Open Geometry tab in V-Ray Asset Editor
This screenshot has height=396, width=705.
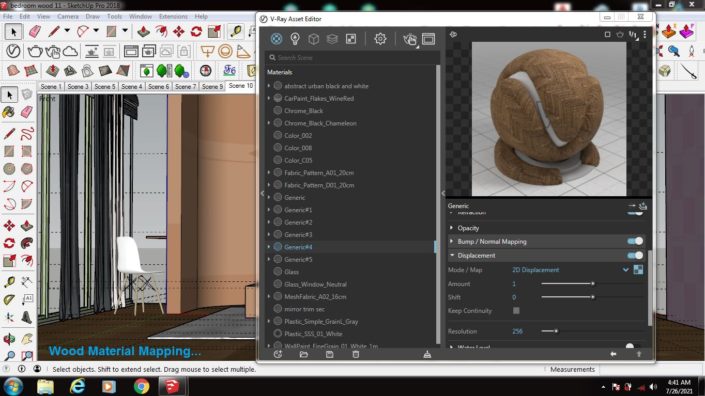click(313, 39)
